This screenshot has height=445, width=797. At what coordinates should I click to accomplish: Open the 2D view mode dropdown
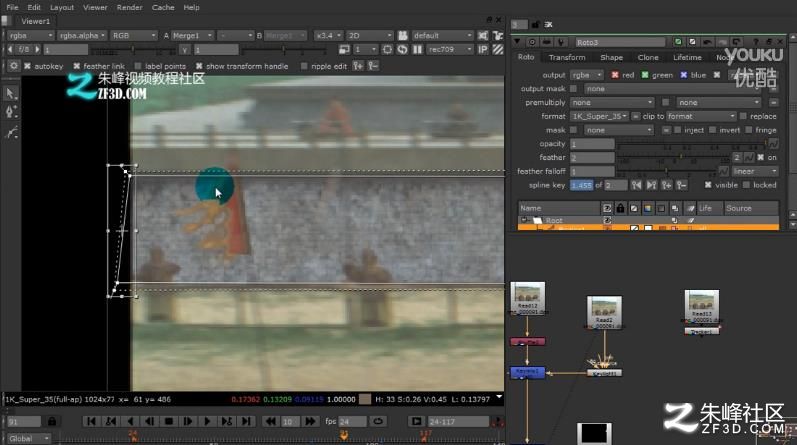click(x=370, y=36)
